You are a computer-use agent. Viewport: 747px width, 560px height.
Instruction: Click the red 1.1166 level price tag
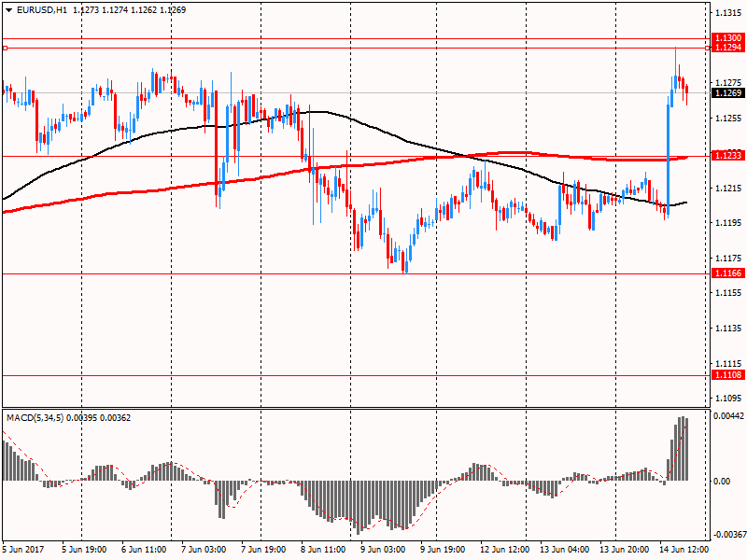(x=728, y=273)
